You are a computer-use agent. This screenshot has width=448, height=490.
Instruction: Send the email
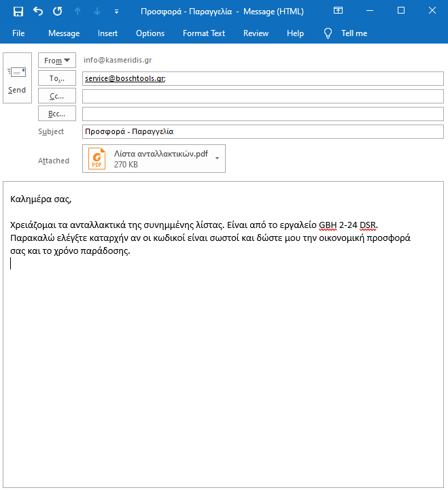(x=17, y=78)
